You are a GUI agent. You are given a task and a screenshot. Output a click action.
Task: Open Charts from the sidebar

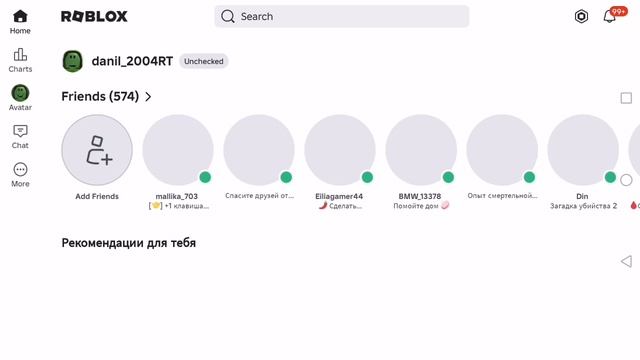click(x=20, y=60)
